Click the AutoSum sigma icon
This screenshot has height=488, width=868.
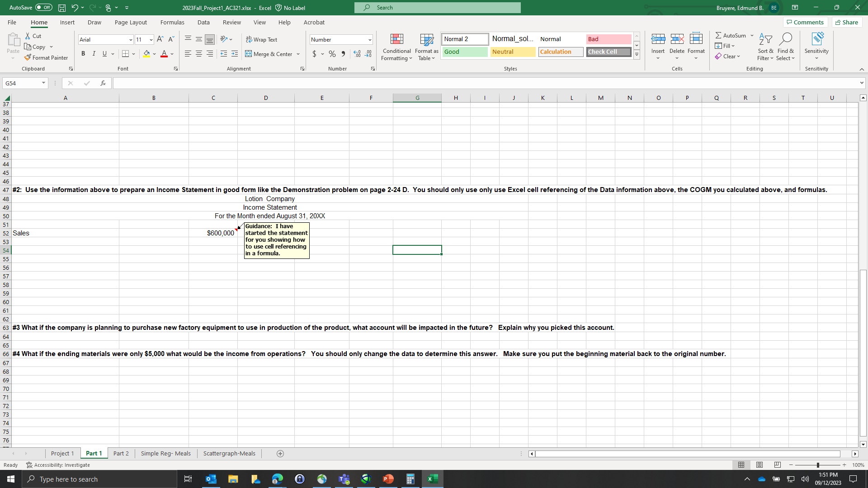pos(718,35)
